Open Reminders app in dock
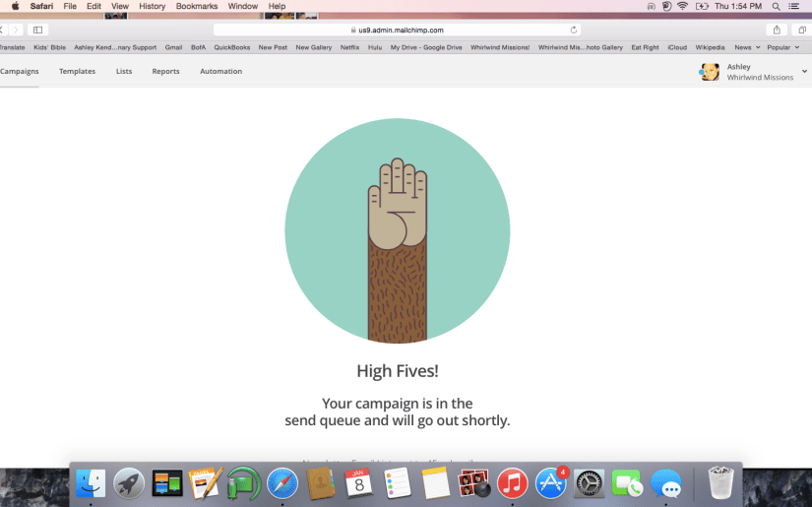Image resolution: width=812 pixels, height=507 pixels. coord(398,483)
